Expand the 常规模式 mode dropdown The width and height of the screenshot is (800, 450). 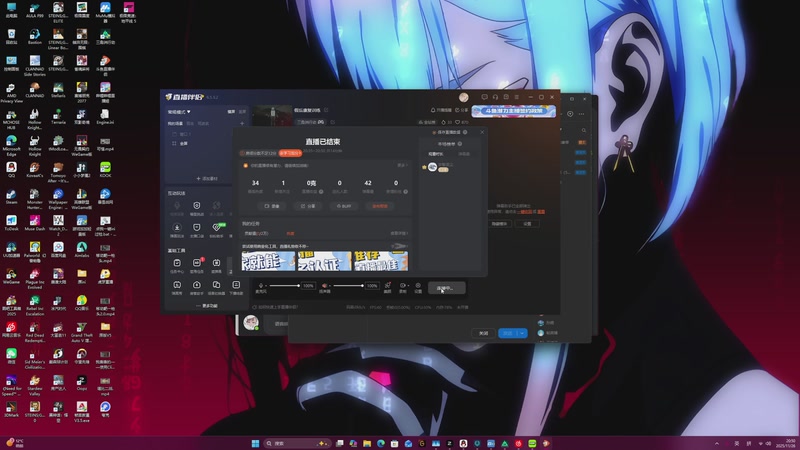pos(179,112)
